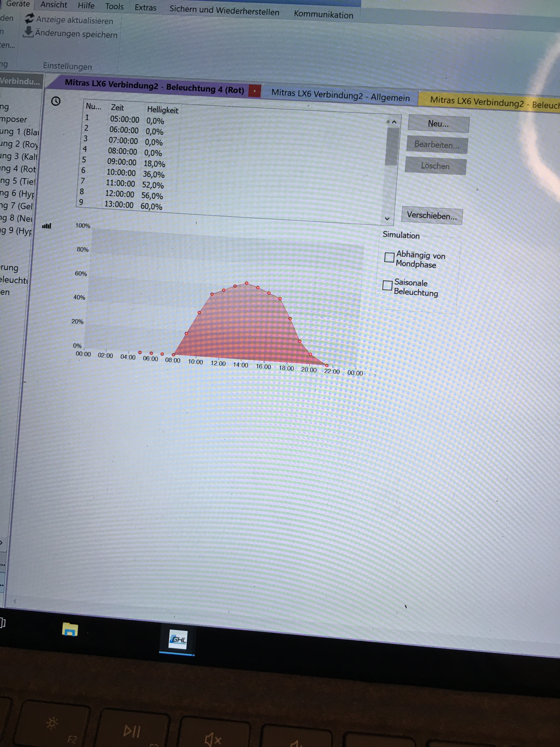Select sidebar item ending in ng 8 (Neu

tap(16, 218)
